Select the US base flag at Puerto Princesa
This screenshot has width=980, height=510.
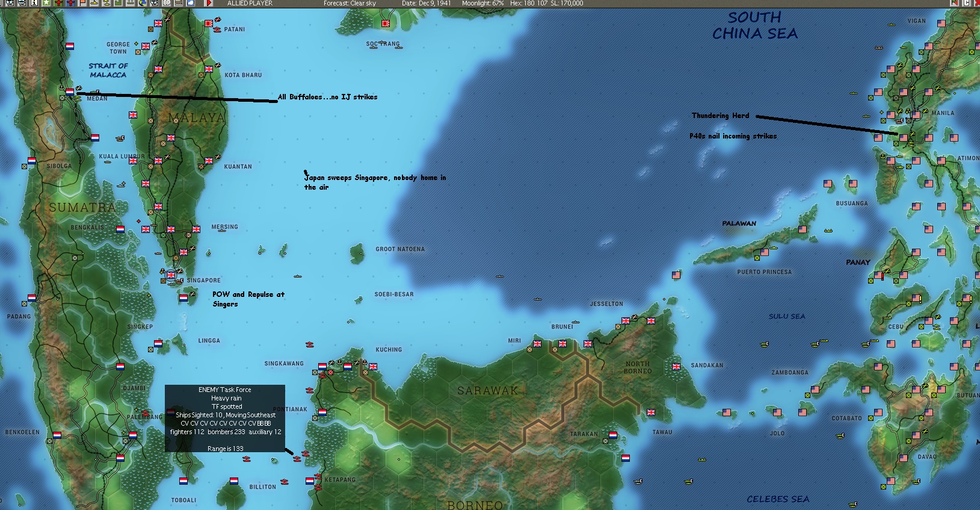pyautogui.click(x=764, y=252)
